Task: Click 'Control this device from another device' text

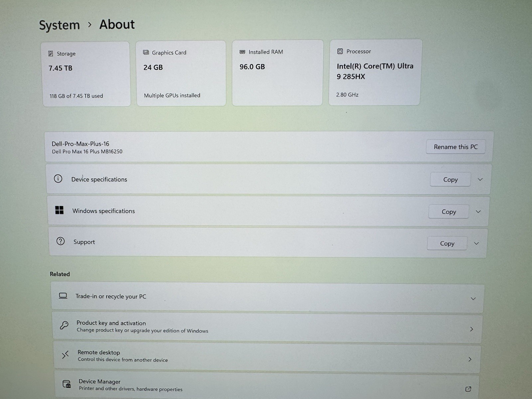Action: pos(123,360)
